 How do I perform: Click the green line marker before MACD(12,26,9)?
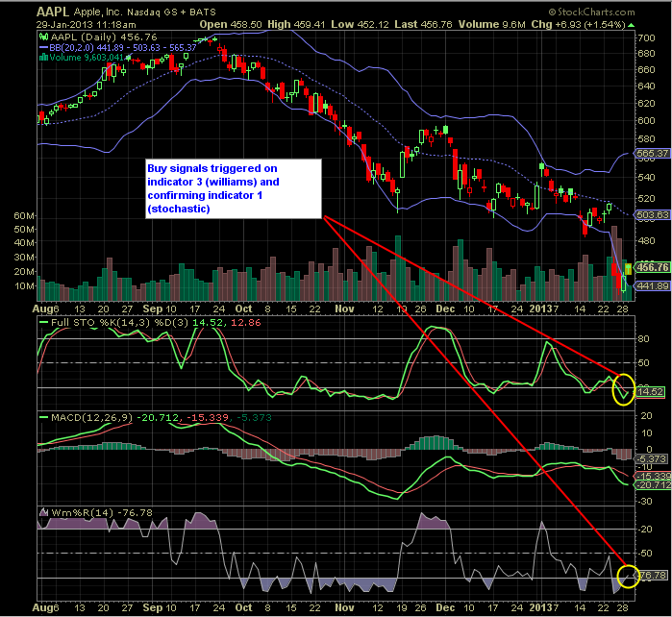tap(43, 417)
